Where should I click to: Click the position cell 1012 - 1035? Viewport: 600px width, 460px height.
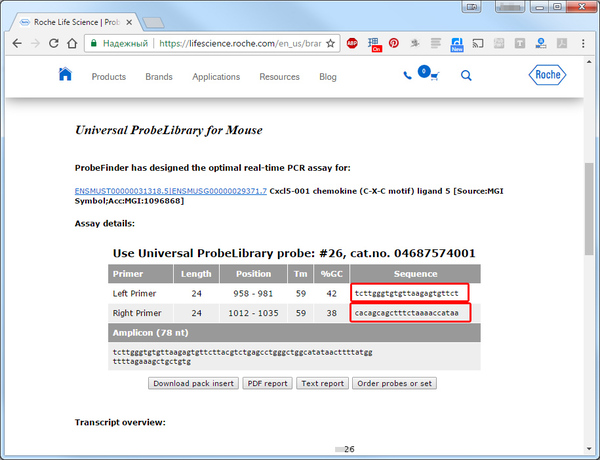(x=253, y=313)
